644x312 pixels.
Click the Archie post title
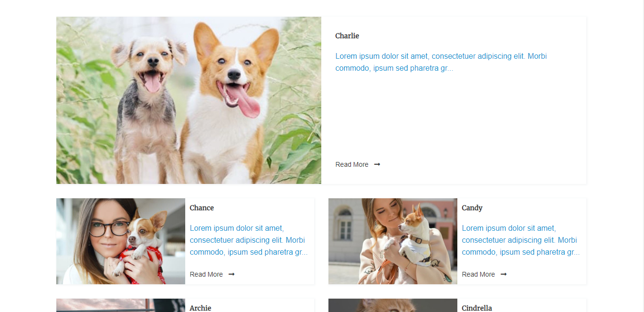coord(201,308)
